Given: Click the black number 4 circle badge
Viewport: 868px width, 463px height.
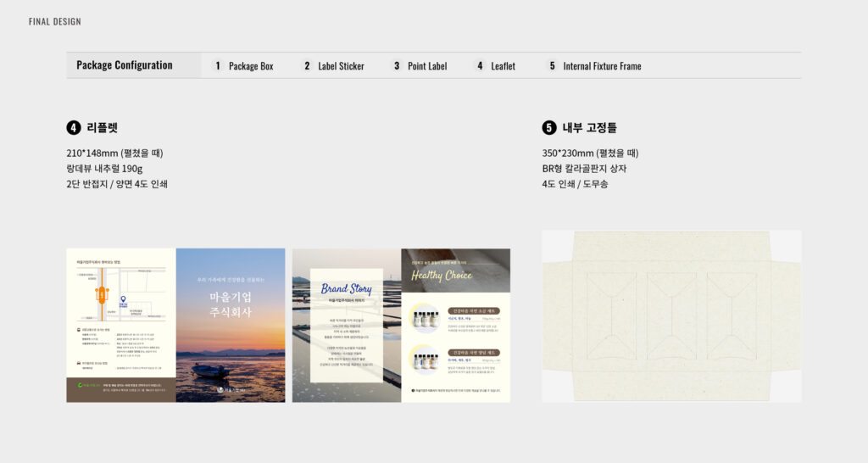Looking at the screenshot, I should coord(74,128).
